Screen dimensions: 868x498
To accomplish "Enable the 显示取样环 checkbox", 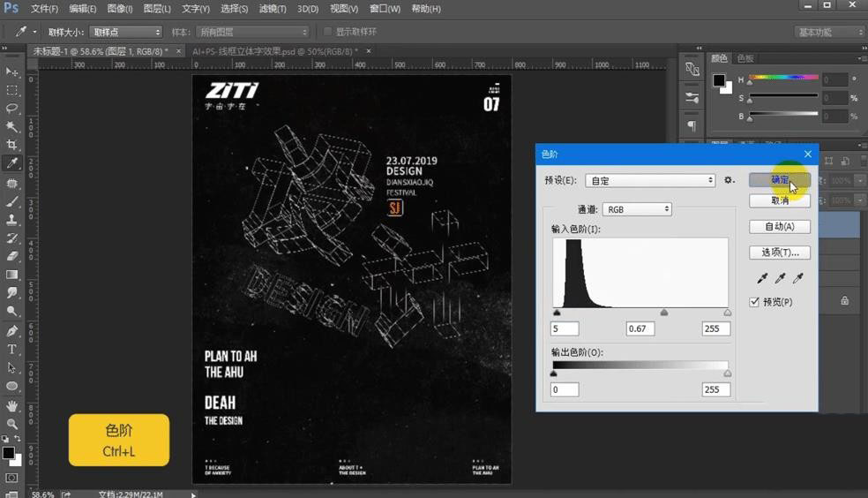I will (x=327, y=32).
